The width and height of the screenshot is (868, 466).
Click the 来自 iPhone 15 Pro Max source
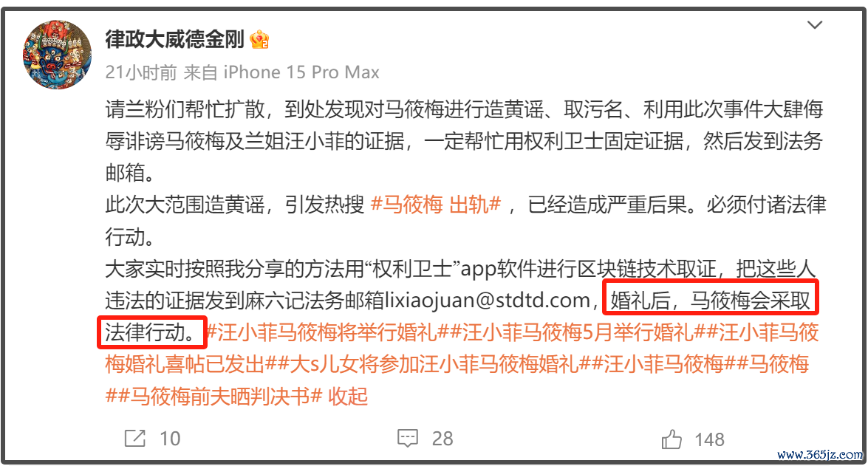click(281, 72)
